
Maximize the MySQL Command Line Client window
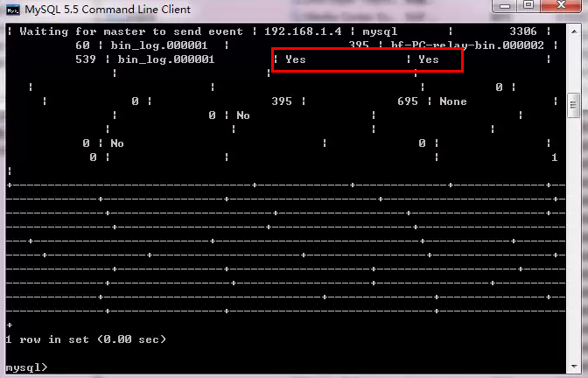528,5
